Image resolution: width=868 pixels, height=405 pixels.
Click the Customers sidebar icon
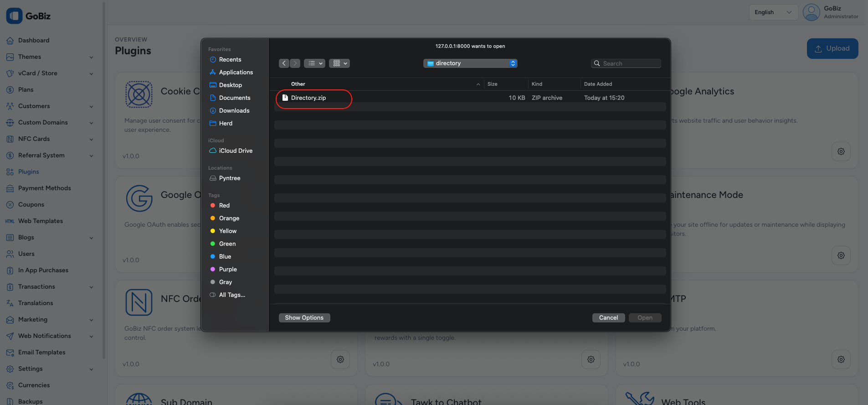click(10, 106)
